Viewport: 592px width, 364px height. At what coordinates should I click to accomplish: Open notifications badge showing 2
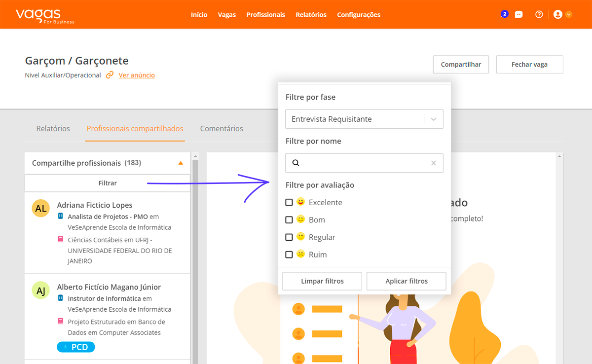click(x=504, y=14)
